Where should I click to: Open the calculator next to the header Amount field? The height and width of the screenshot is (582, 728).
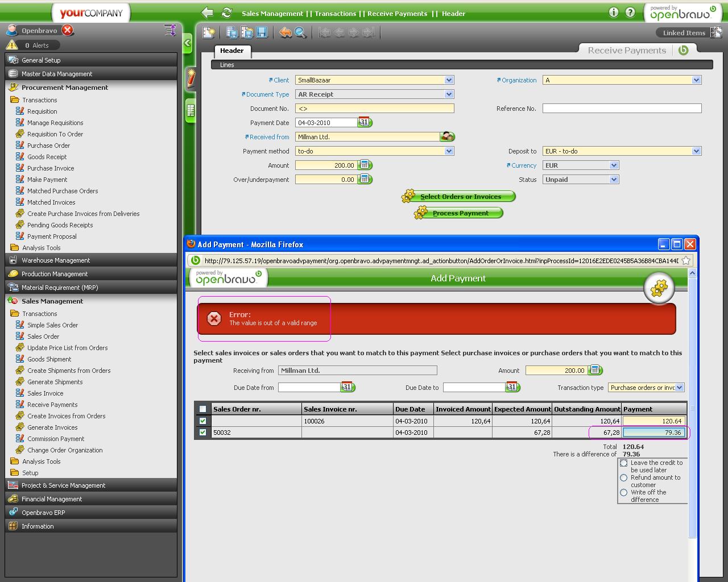pyautogui.click(x=365, y=165)
